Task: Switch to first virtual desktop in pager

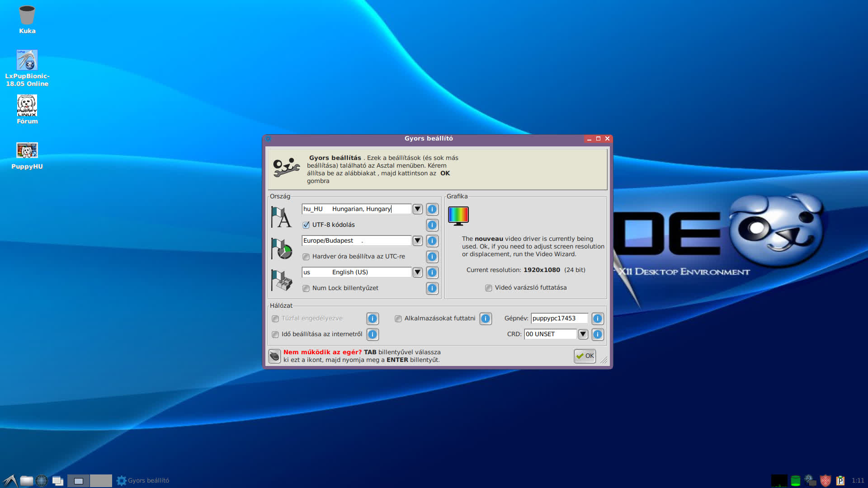Action: 79,481
